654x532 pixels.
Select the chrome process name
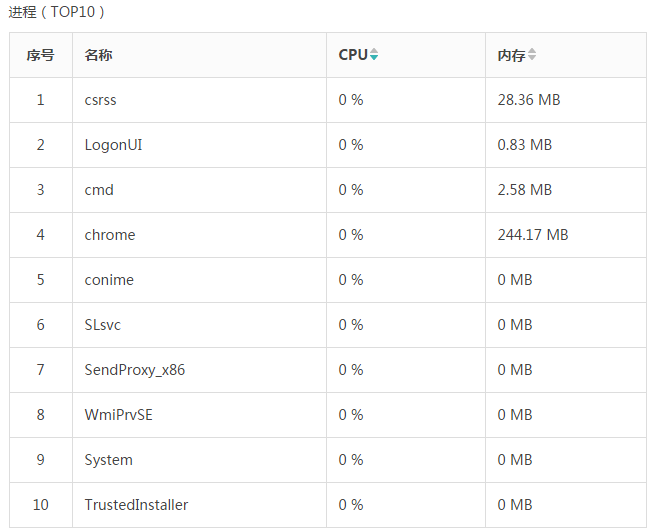110,235
